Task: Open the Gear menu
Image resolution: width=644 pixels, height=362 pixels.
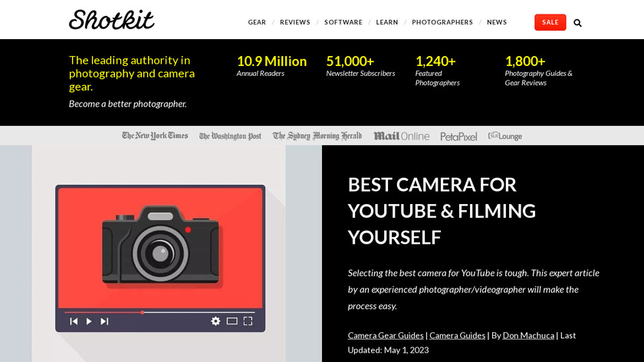Action: 257,22
